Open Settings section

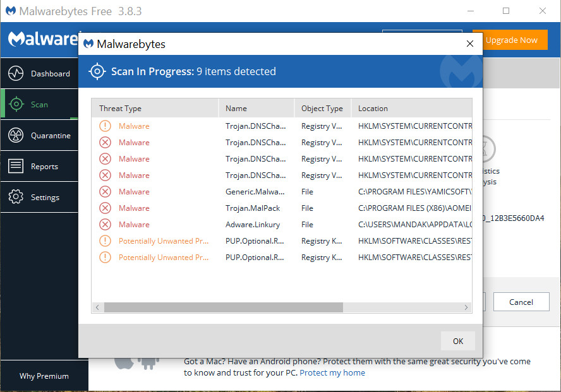click(x=39, y=197)
